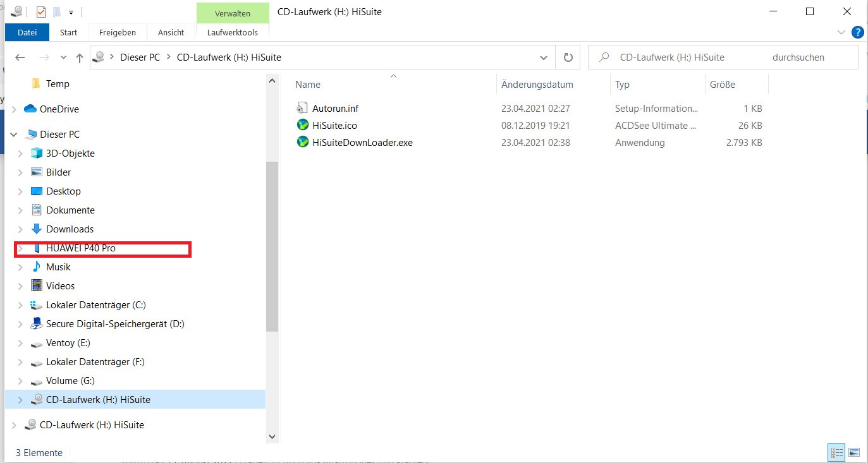Open the help question mark icon
868x463 pixels.
coord(858,32)
